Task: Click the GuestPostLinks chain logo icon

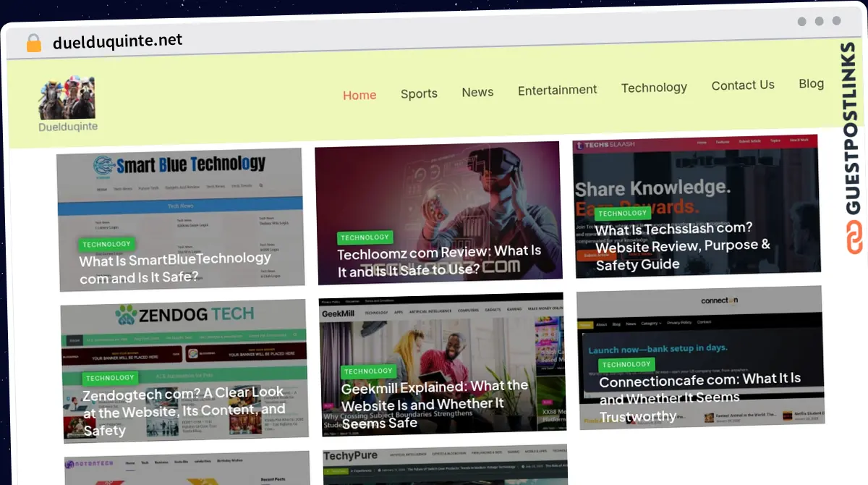Action: 855,237
